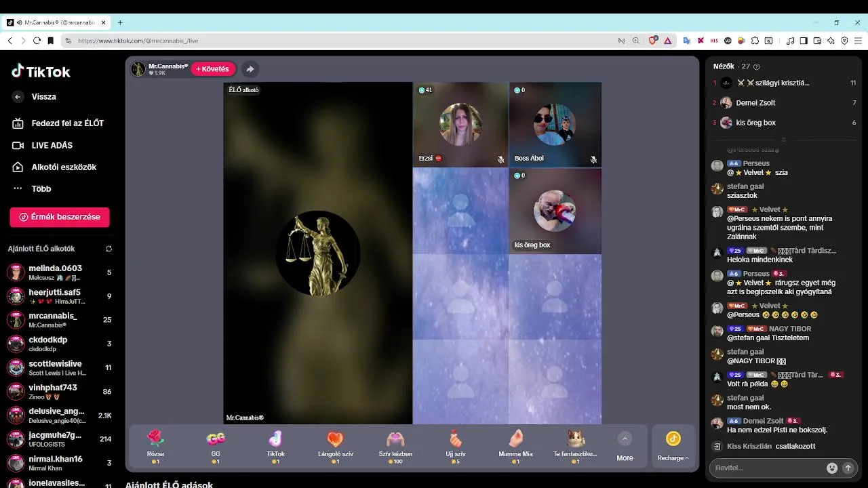Viewport: 868px width, 488px height.
Task: Refresh the Ajánlott ÉLŐ alkotók list
Action: (108, 249)
